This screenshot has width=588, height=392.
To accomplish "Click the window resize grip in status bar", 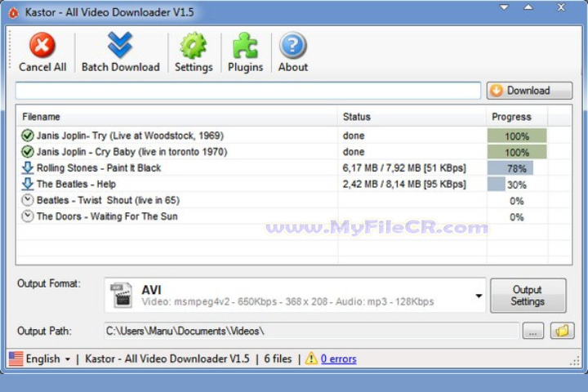I will point(574,361).
